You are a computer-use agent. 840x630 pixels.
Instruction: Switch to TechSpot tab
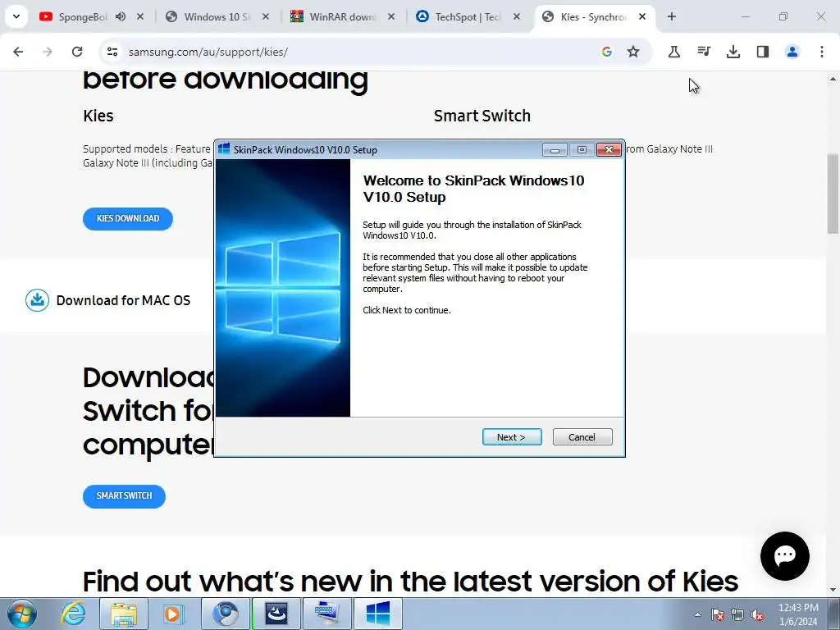(467, 16)
